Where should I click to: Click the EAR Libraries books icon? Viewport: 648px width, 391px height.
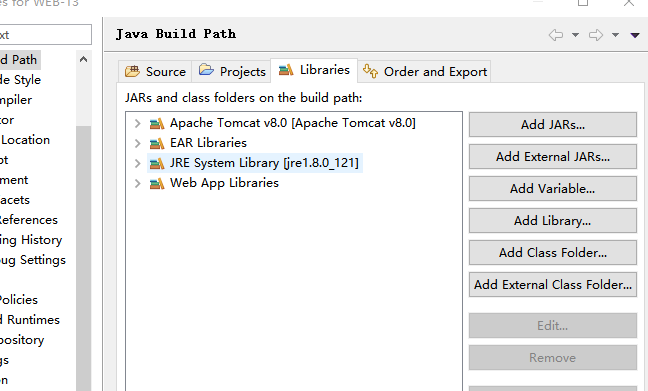(x=157, y=143)
